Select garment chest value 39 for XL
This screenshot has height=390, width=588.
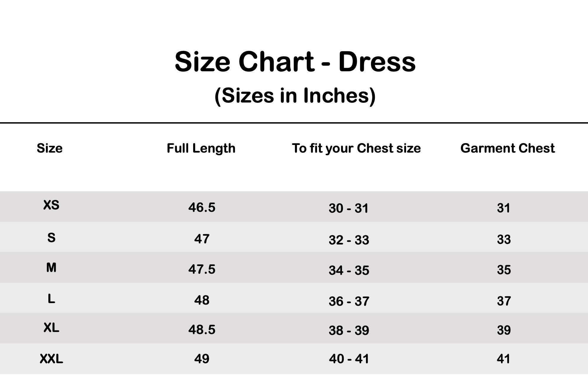[504, 330]
